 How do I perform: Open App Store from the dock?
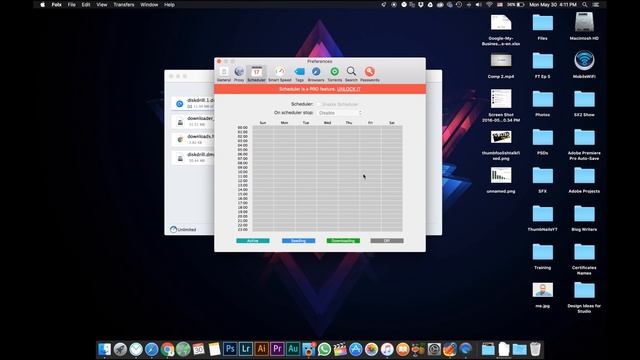(x=356, y=349)
